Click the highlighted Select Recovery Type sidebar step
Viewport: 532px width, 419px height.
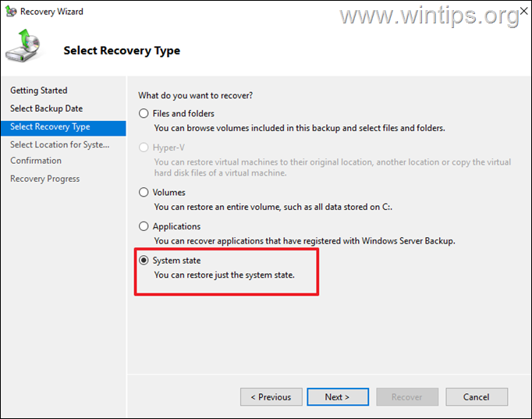[x=50, y=127]
